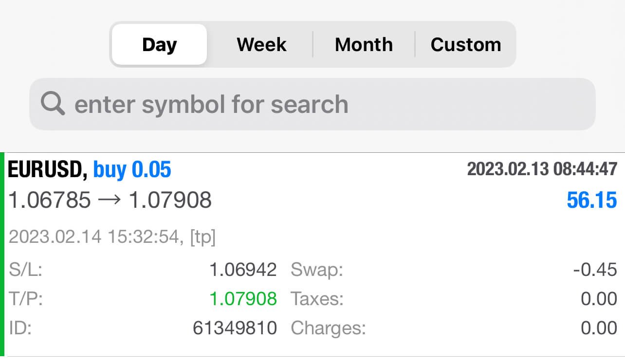Screen dimensions: 625x364
Task: Tap the green profit indicator bar
Action: [2, 255]
